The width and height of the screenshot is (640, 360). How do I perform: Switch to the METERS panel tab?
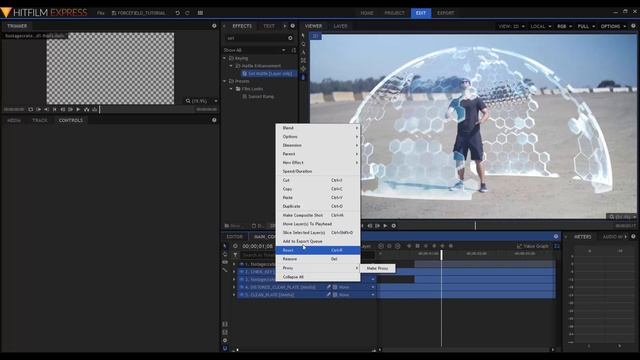[x=582, y=237]
